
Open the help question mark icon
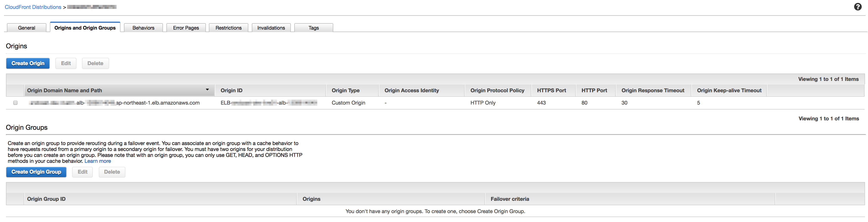(858, 7)
